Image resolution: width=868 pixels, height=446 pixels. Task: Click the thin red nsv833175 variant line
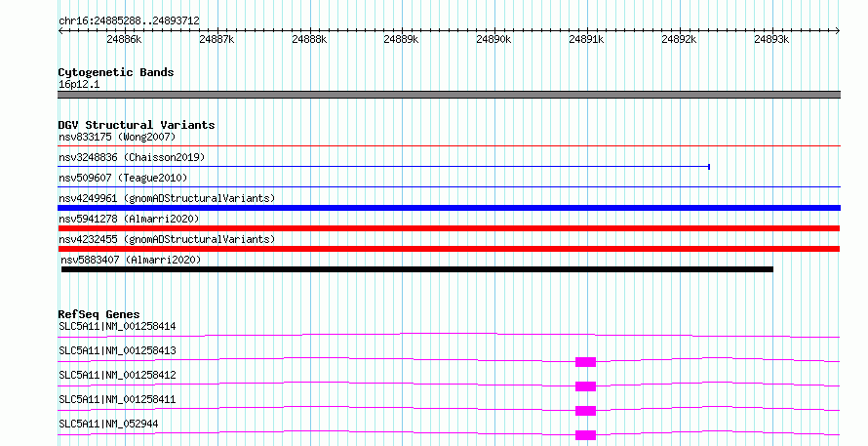pyautogui.click(x=449, y=146)
